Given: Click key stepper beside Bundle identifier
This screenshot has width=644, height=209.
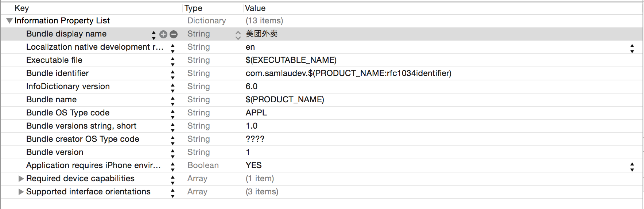Looking at the screenshot, I should [172, 74].
